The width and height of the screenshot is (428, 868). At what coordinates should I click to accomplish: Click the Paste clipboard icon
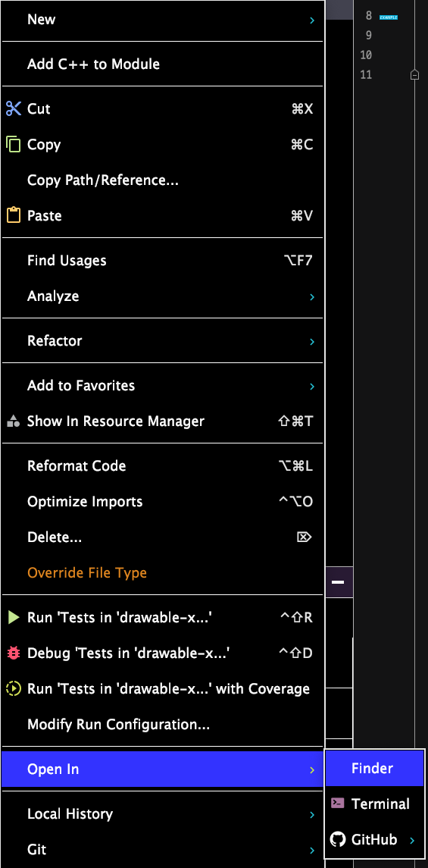(x=14, y=215)
